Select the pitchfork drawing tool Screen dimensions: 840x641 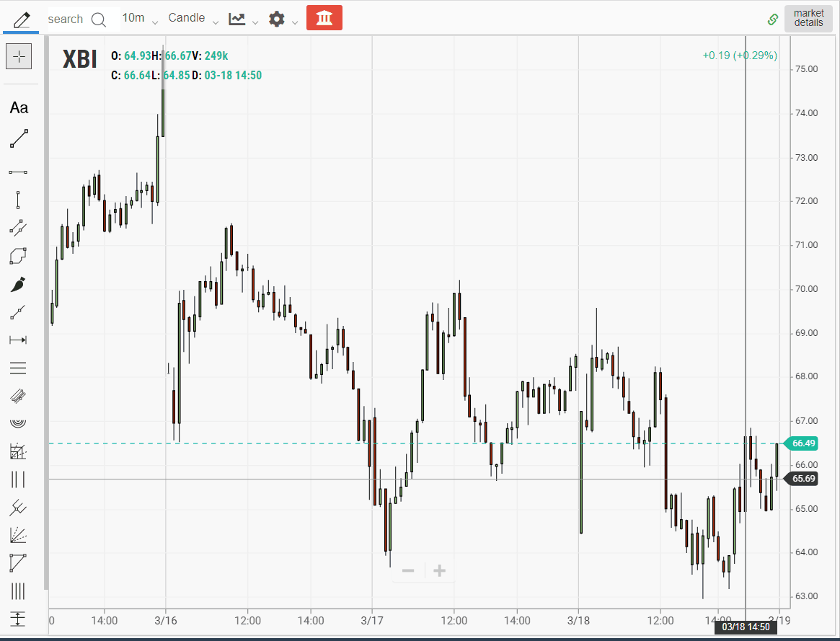[19, 508]
